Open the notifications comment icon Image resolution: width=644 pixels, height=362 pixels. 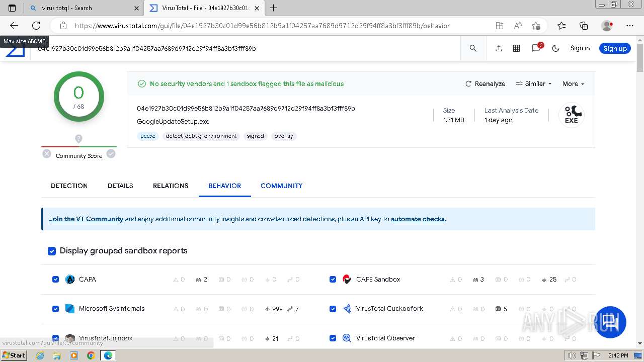pos(536,48)
